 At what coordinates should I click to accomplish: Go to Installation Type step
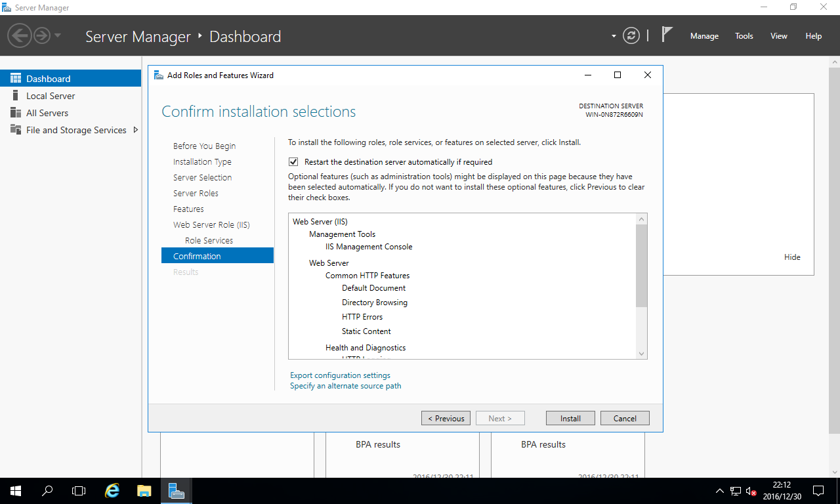pyautogui.click(x=202, y=162)
